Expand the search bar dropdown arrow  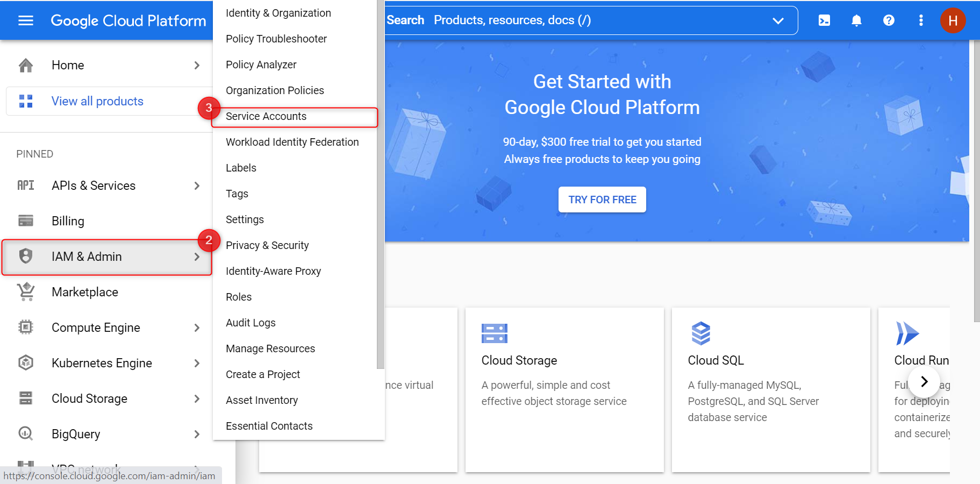[x=778, y=20]
